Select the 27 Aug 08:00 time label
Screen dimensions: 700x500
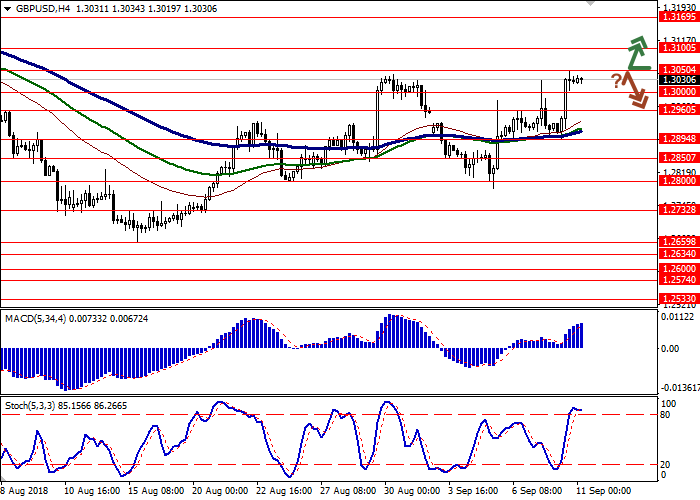[348, 491]
